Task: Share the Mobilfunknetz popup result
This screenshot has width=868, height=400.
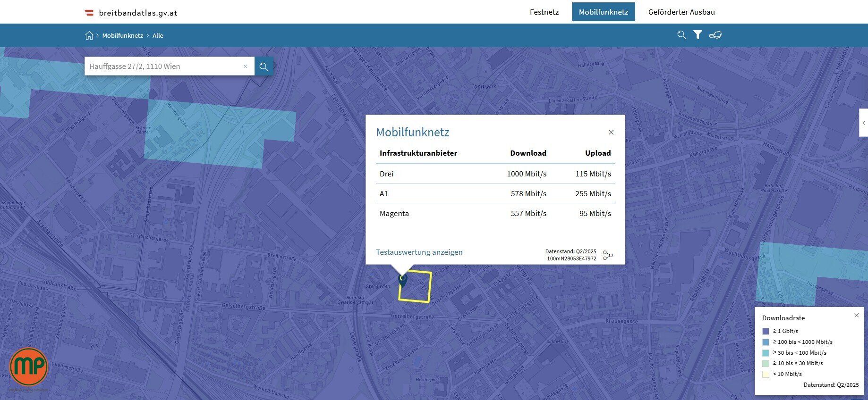Action: click(608, 255)
